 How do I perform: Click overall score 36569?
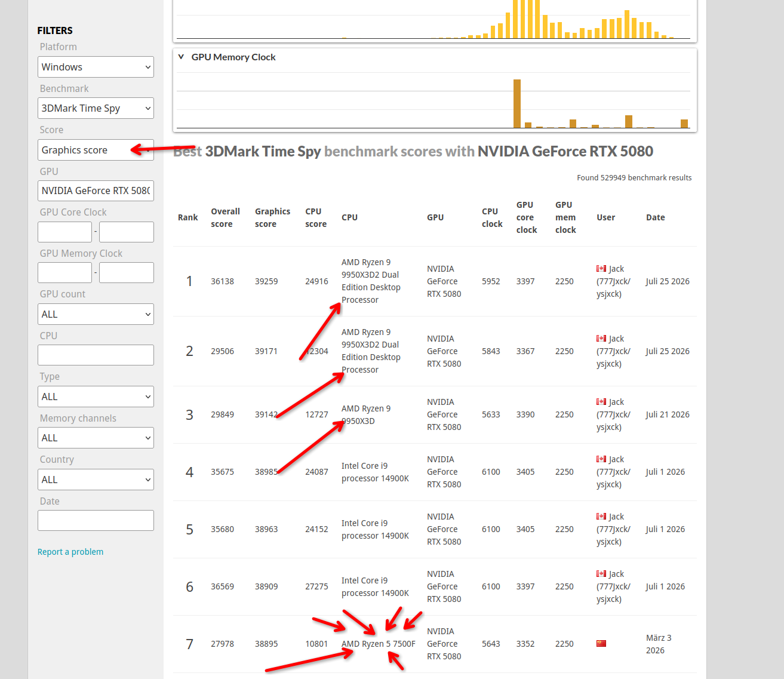click(222, 586)
